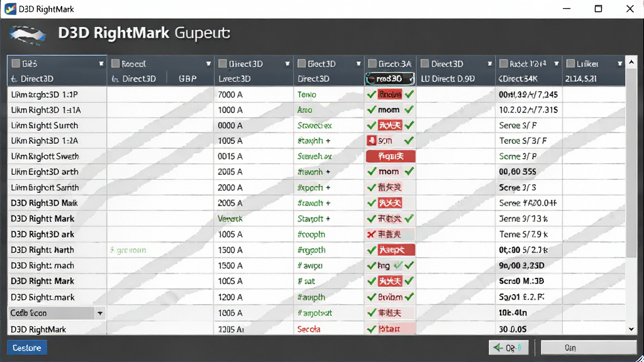Screen dimensions: 644x362
Task: Click the GBP sub-header label
Action: 187,79
